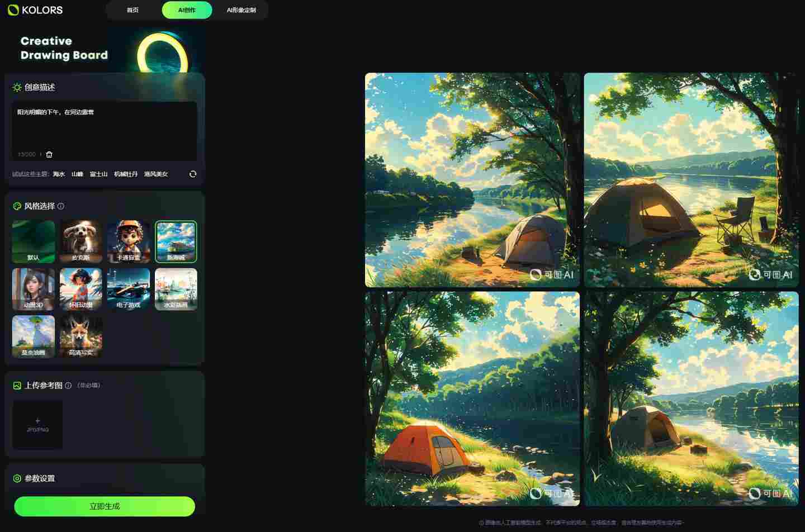Click the hexagon settings icon by 参数设置

click(17, 478)
